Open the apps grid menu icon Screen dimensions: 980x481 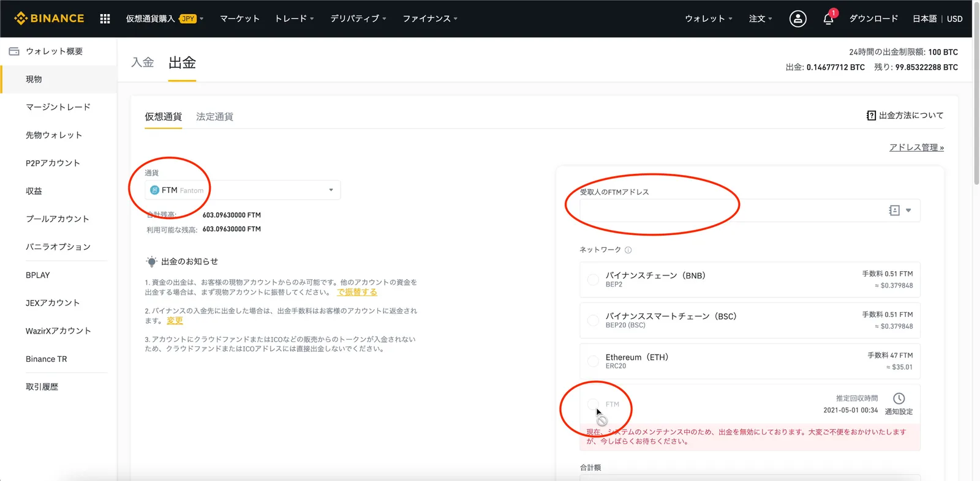coord(105,19)
